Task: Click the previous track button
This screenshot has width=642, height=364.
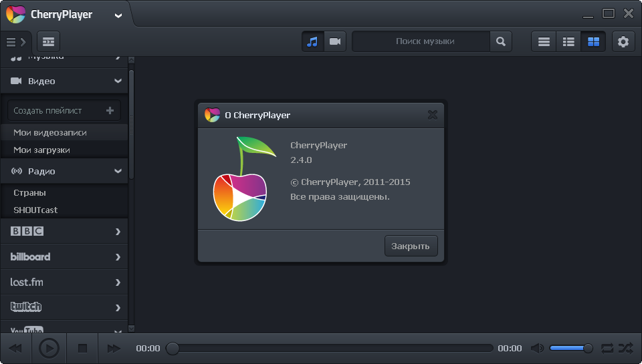Action: tap(15, 349)
